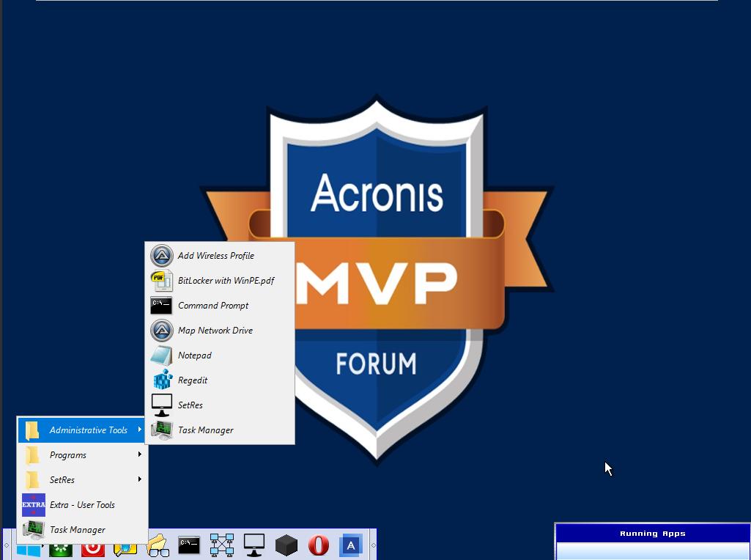Image resolution: width=751 pixels, height=560 pixels.
Task: Select Add Wireless Profile
Action: [217, 256]
